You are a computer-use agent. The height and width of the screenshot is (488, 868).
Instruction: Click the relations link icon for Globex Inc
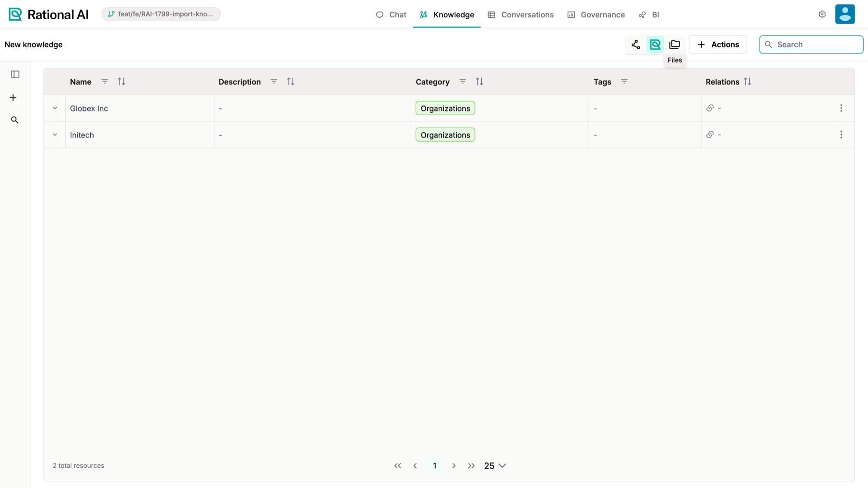710,108
